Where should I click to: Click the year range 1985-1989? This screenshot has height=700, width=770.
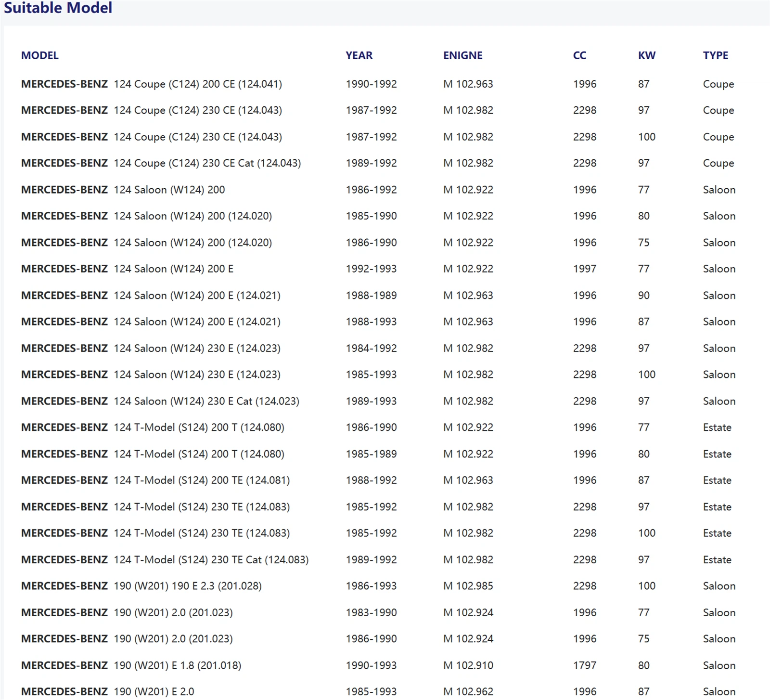[x=371, y=454]
